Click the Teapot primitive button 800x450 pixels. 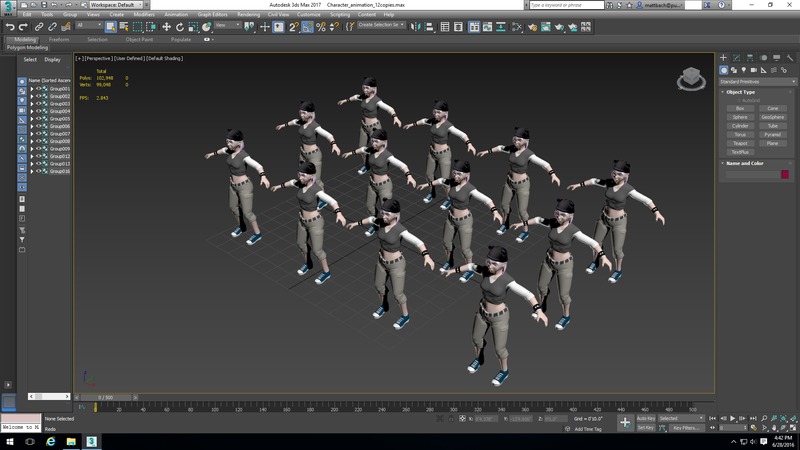tap(740, 143)
